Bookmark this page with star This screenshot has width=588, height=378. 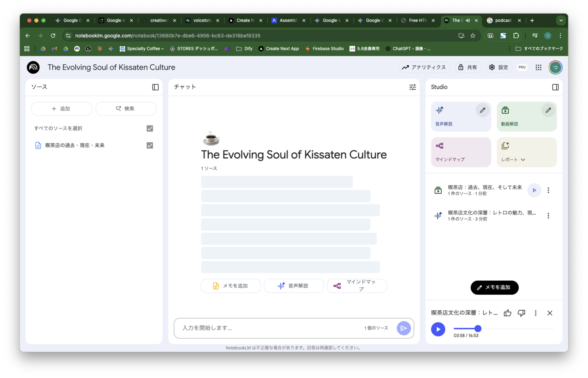[472, 36]
